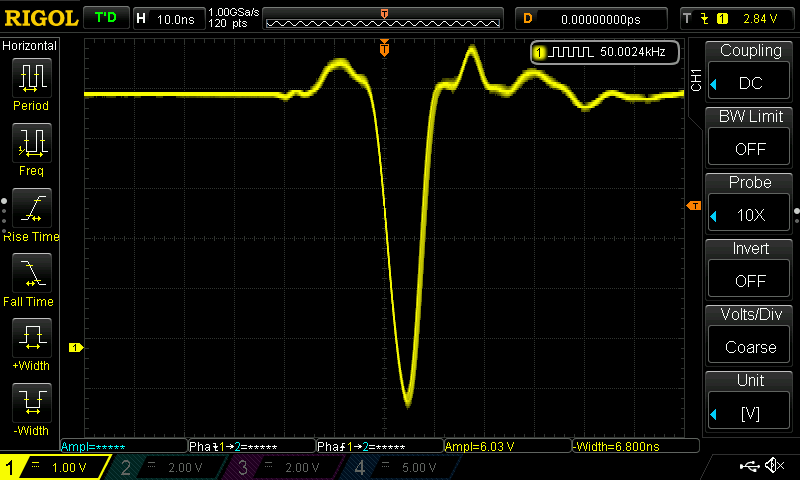Click the orange trigger level marker
The image size is (800, 480).
[694, 206]
